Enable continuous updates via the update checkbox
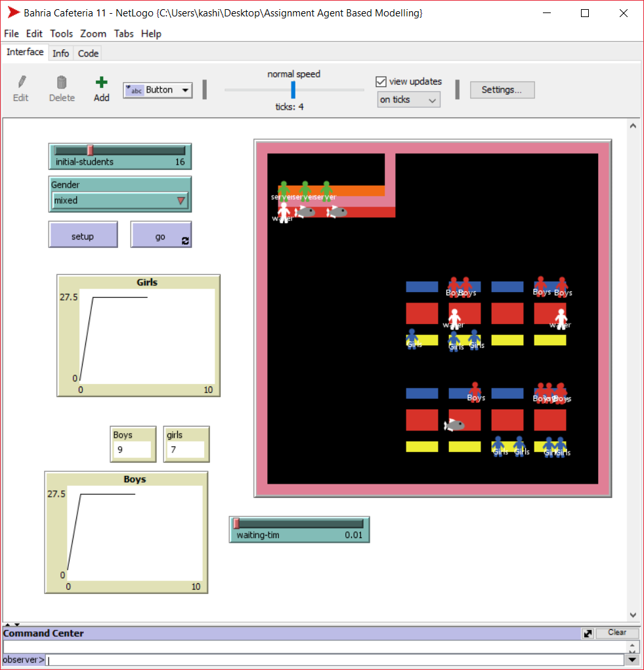The width and height of the screenshot is (644, 670). [381, 81]
